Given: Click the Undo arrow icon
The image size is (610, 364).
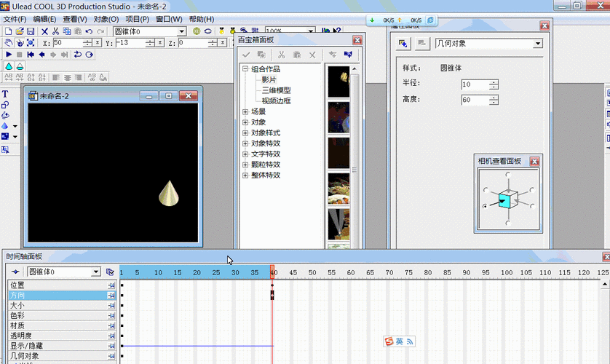Looking at the screenshot, I should 89,31.
